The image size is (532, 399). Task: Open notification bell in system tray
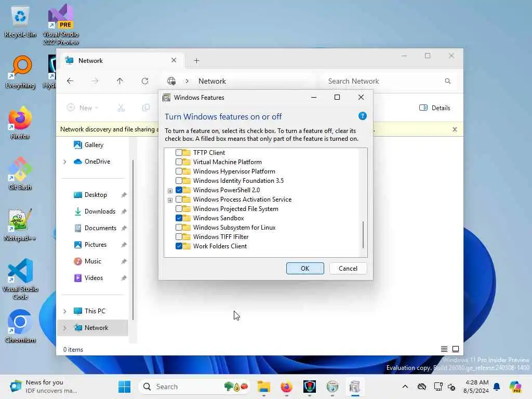pos(497,387)
